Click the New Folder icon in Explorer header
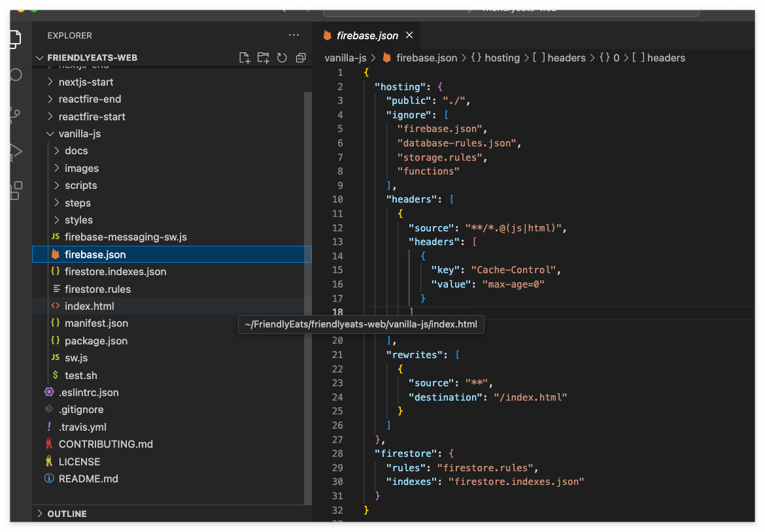Image resolution: width=765 pixels, height=532 pixels. [x=263, y=58]
